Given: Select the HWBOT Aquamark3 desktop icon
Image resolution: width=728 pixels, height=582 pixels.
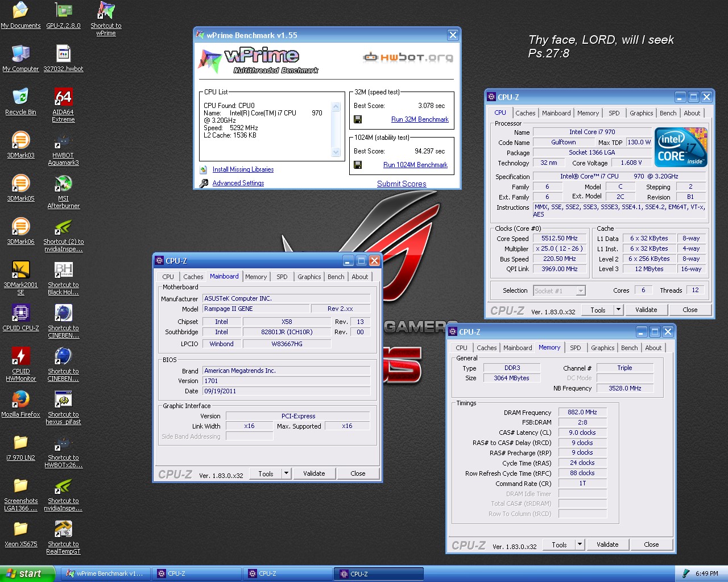Looking at the screenshot, I should 63,148.
